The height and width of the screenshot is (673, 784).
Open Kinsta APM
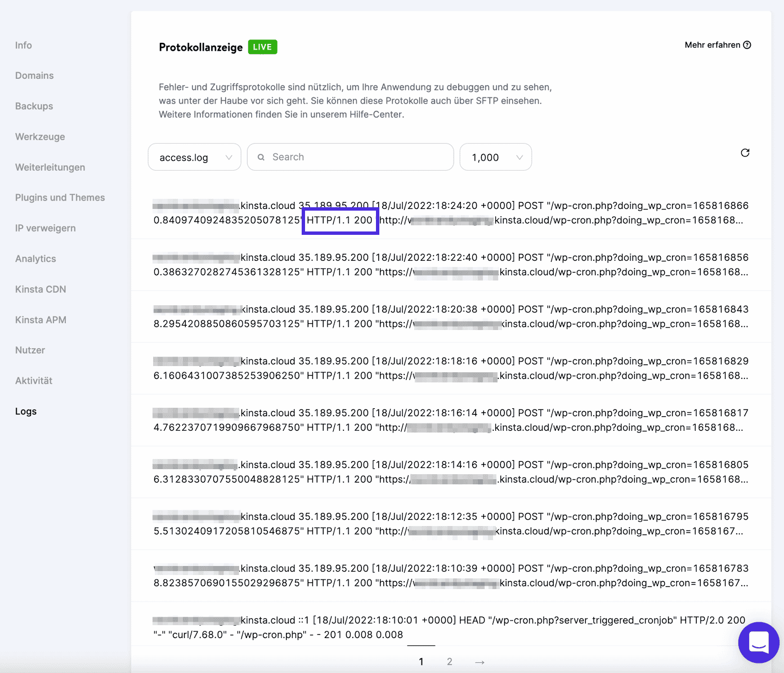[x=40, y=319]
